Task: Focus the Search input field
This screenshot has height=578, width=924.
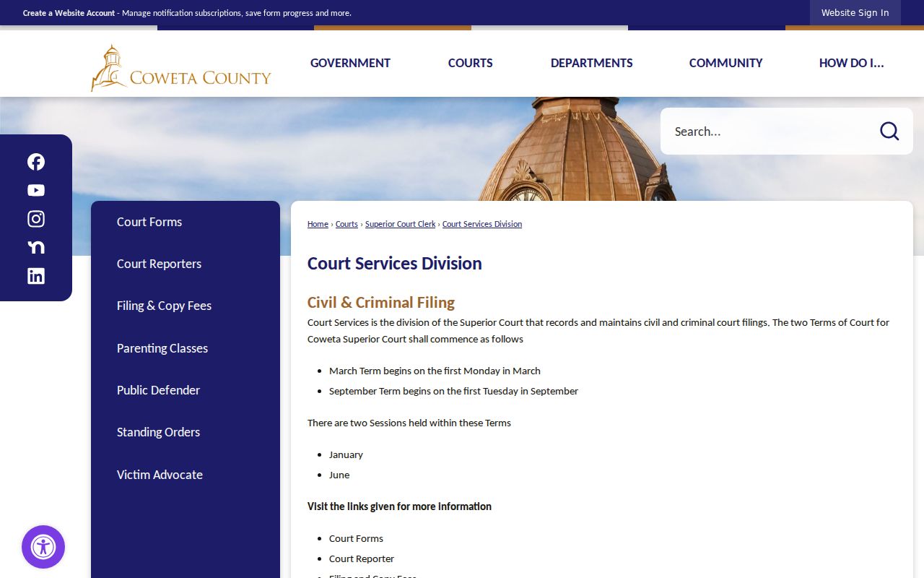Action: click(x=769, y=131)
